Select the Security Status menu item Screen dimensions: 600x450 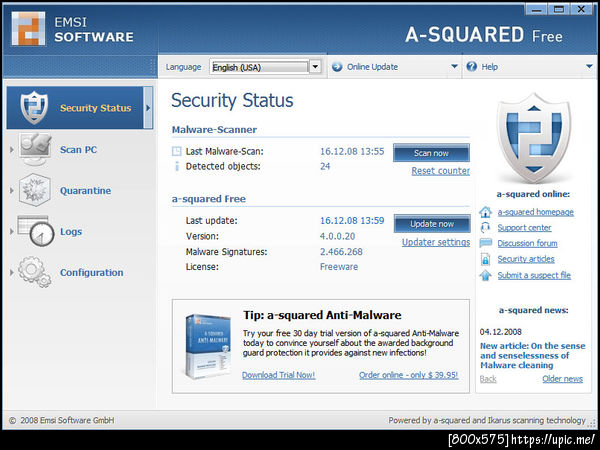pyautogui.click(x=80, y=108)
